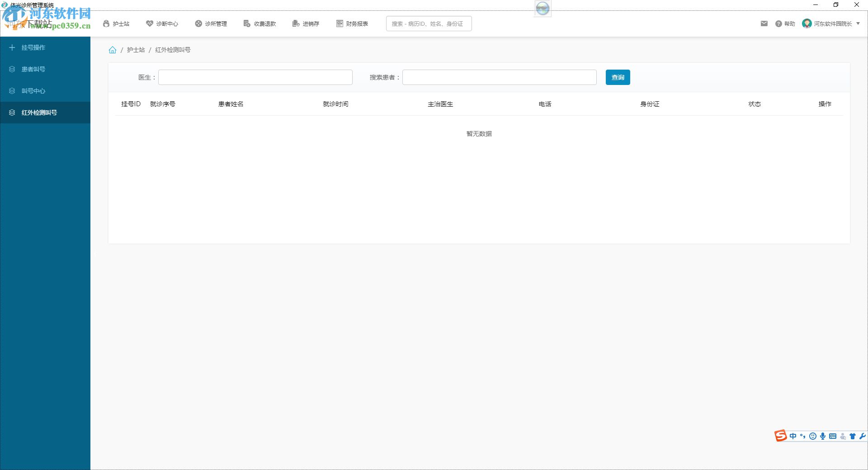Click the 操作 column header
Viewport: 868px width, 470px height.
pyautogui.click(x=825, y=104)
